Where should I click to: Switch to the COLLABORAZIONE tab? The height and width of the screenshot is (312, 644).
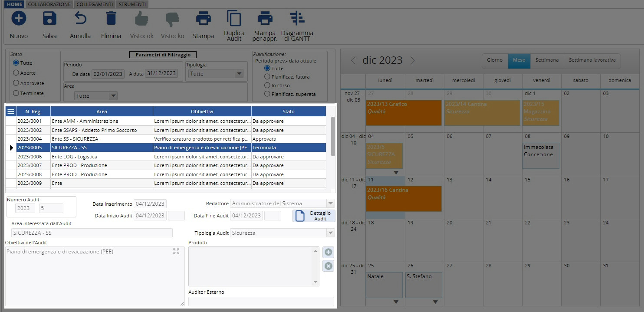coord(49,4)
